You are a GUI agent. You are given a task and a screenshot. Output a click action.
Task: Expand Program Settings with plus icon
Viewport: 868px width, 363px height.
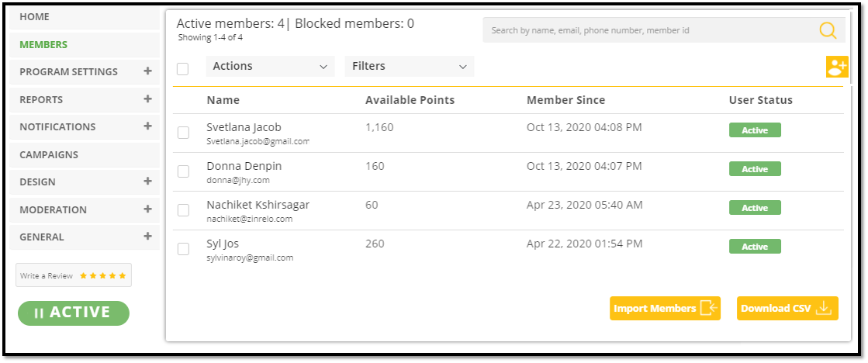pos(147,71)
